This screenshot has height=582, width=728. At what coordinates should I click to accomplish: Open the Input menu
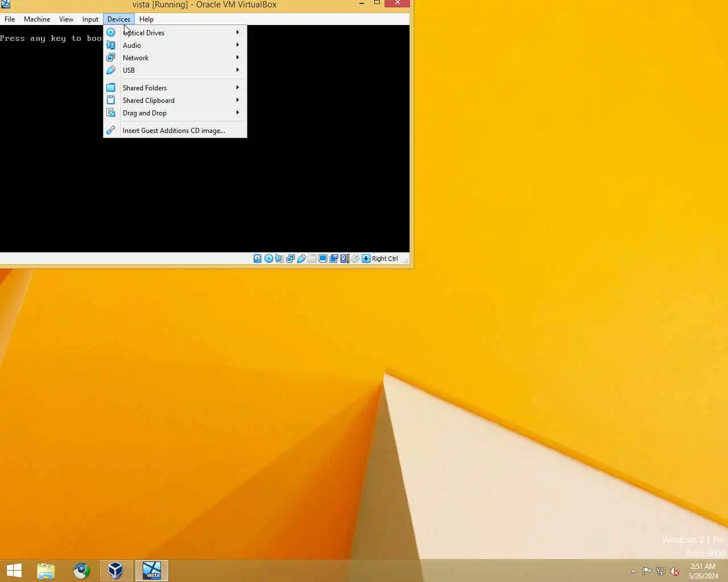[90, 19]
